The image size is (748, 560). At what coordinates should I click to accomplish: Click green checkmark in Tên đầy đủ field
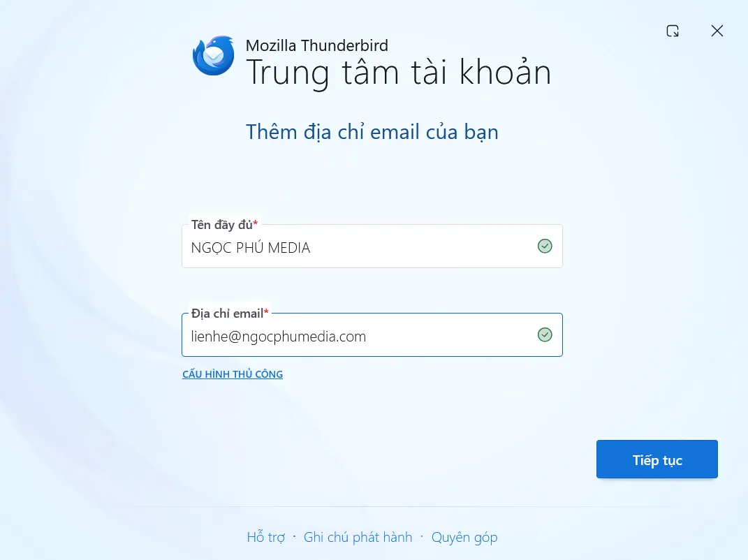tap(545, 246)
